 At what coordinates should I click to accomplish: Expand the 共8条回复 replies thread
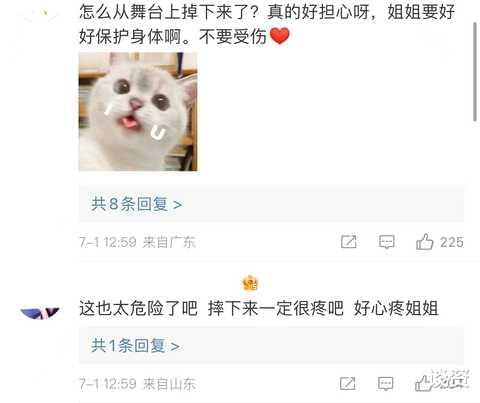[271, 204]
